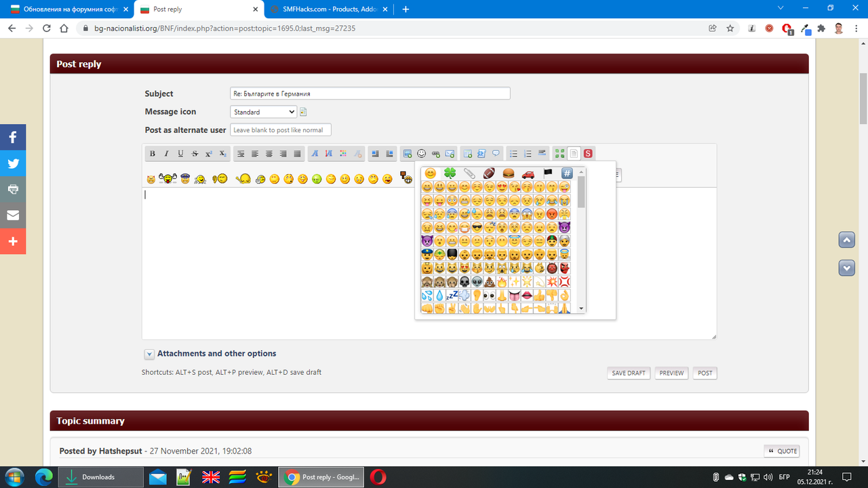868x488 pixels.
Task: Submit the reply with Post button
Action: point(705,373)
